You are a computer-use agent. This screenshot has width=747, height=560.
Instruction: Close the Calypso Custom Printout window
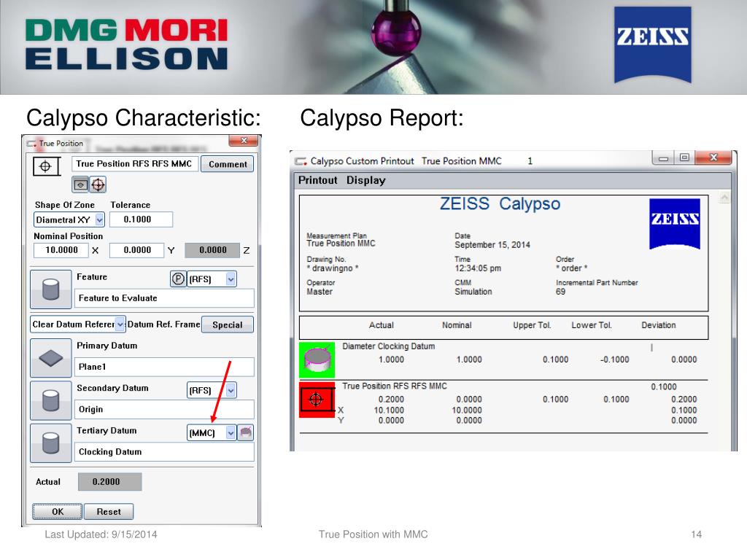(713, 158)
